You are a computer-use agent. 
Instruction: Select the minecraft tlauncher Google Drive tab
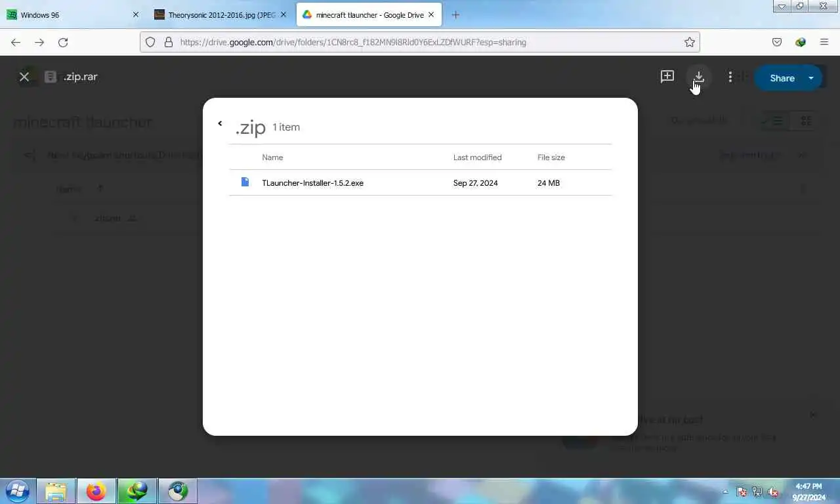click(369, 14)
